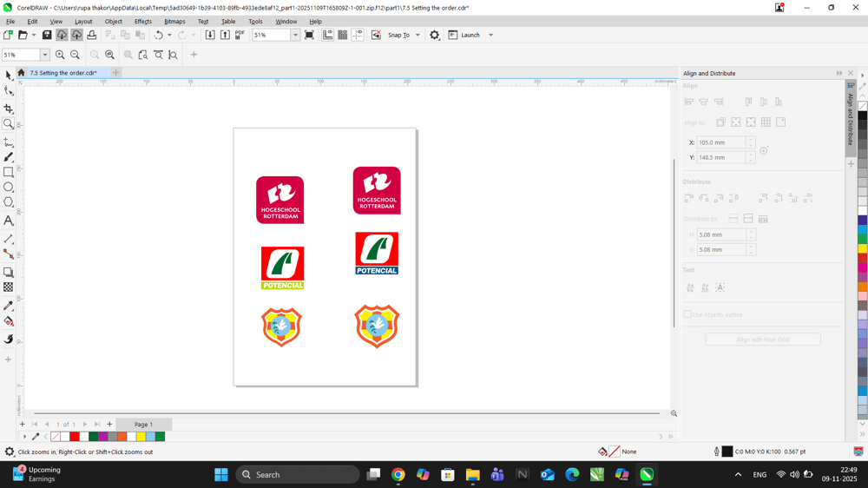The width and height of the screenshot is (868, 488).
Task: Pick the magenta swatch in document palette
Action: [103, 437]
